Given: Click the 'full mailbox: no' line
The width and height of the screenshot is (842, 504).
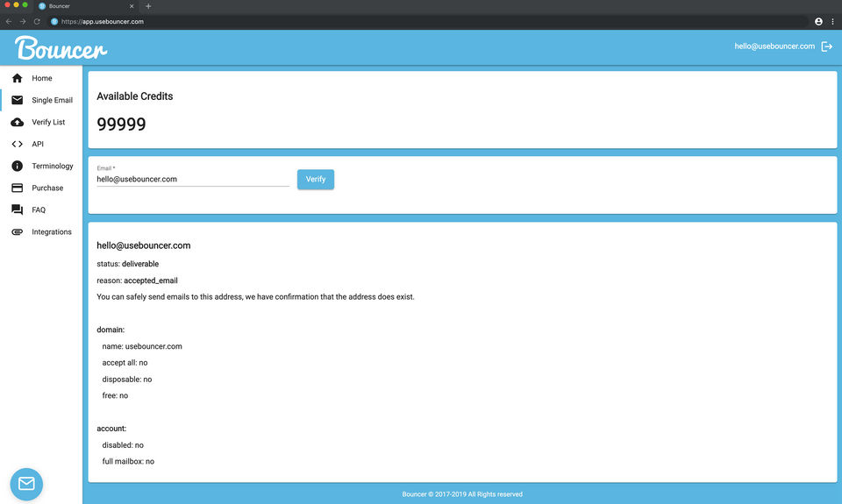Looking at the screenshot, I should click(x=128, y=462).
